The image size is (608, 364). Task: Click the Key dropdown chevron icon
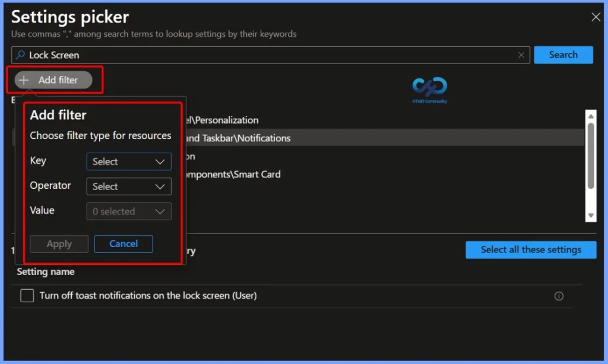pyautogui.click(x=161, y=161)
